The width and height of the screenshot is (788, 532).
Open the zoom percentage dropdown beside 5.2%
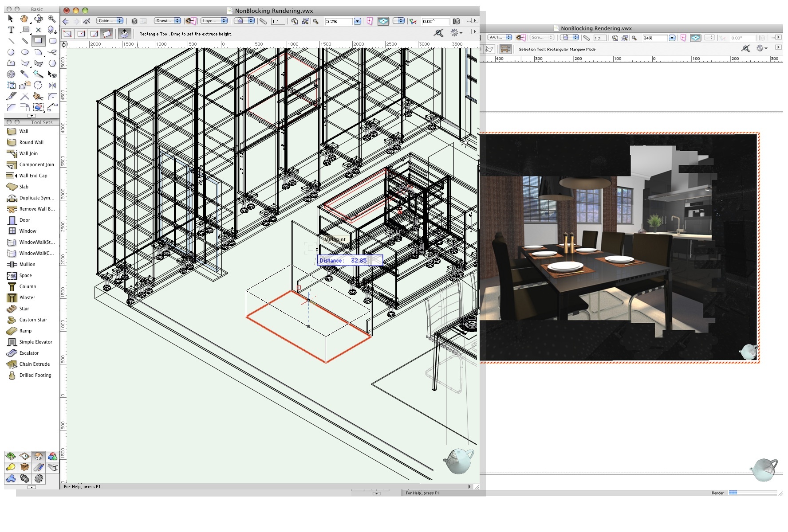coord(357,20)
